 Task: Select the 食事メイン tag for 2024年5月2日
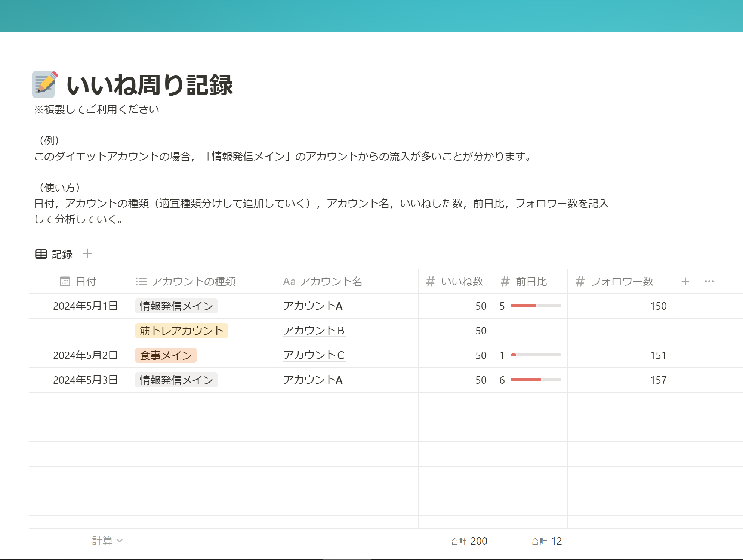pos(165,355)
